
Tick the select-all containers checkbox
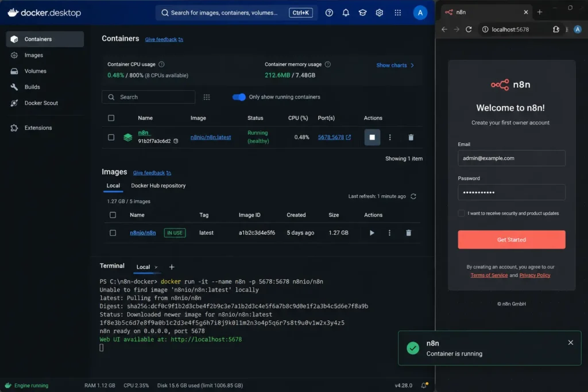[x=111, y=118]
